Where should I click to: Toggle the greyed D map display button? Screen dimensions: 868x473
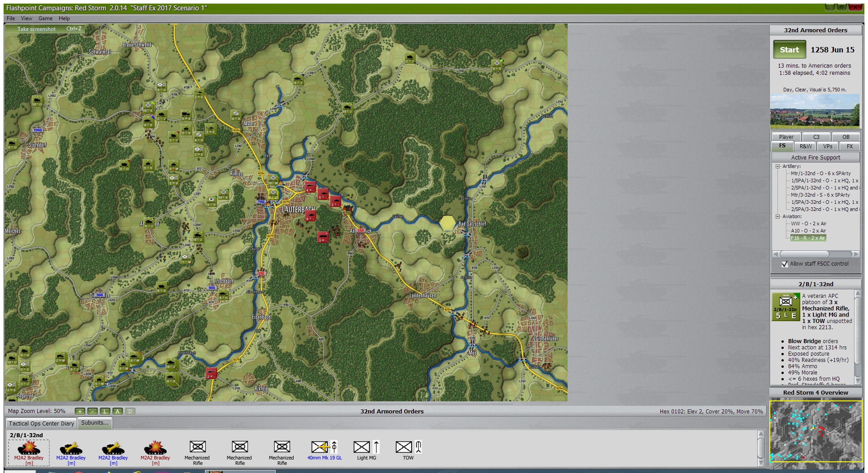pyautogui.click(x=130, y=411)
